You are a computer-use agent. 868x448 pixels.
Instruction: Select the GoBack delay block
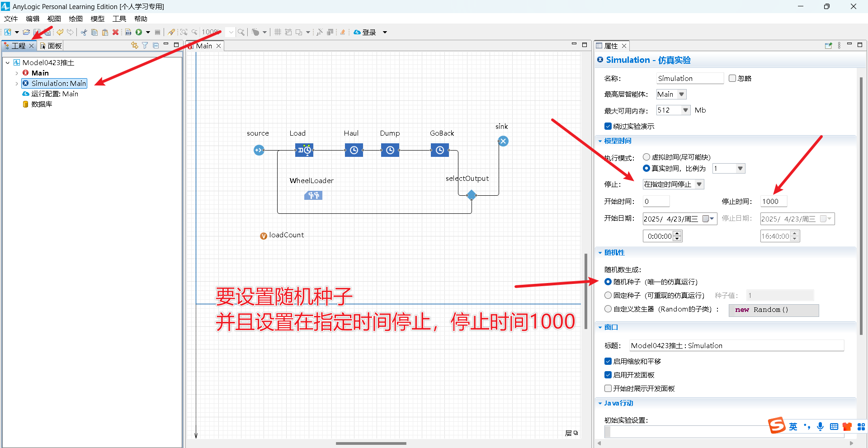(440, 150)
